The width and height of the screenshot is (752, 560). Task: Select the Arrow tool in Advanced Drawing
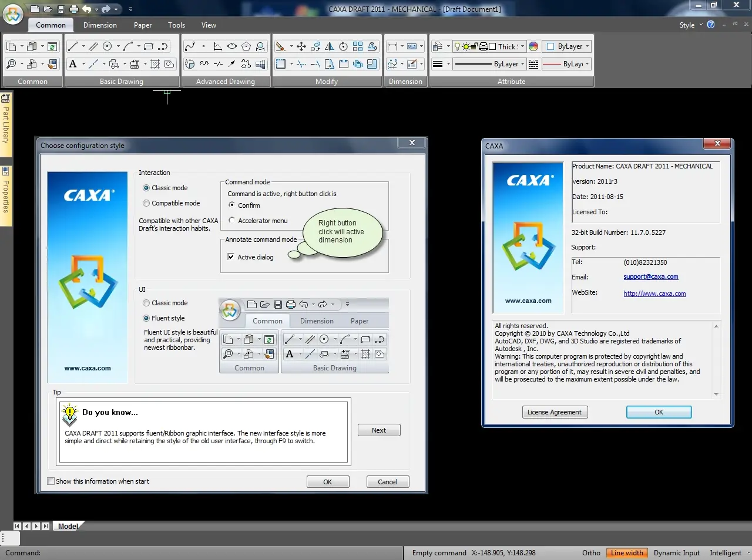(x=232, y=64)
